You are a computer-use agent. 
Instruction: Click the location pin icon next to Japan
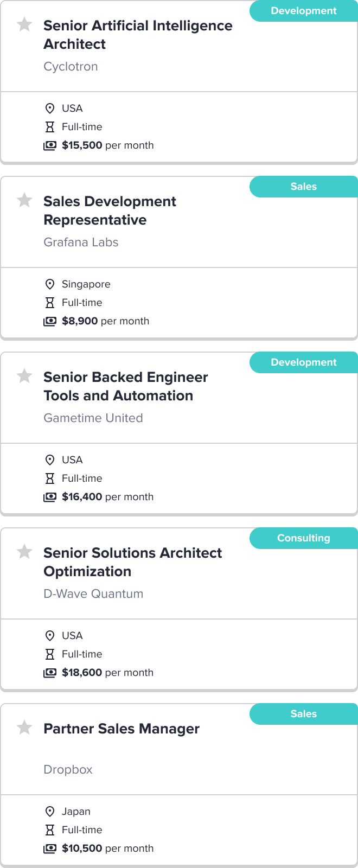pos(50,812)
